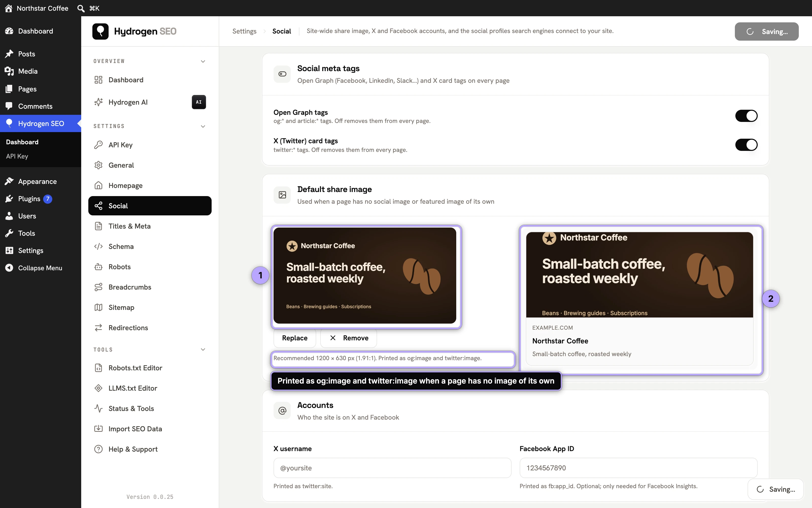Screen dimensions: 812x508
Task: Select the active Social settings item
Action: click(150, 206)
